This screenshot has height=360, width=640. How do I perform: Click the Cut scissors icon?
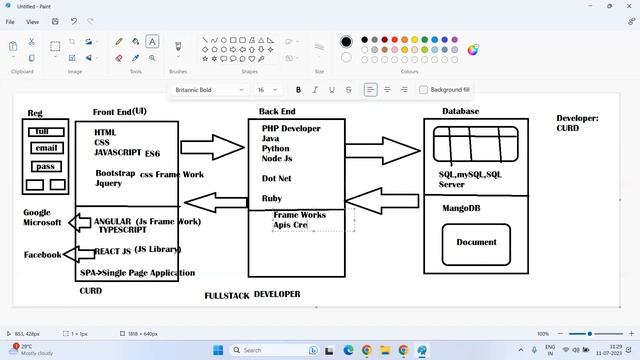pyautogui.click(x=31, y=41)
